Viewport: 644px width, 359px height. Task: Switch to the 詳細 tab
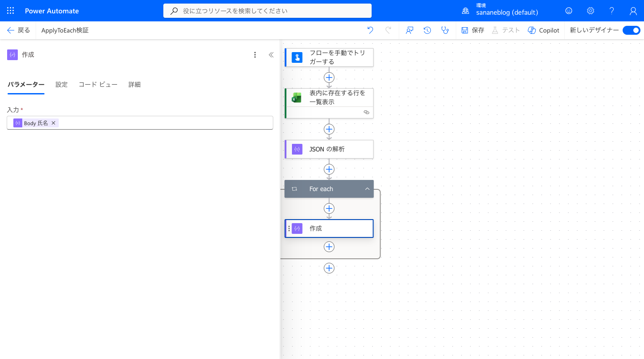pos(134,85)
